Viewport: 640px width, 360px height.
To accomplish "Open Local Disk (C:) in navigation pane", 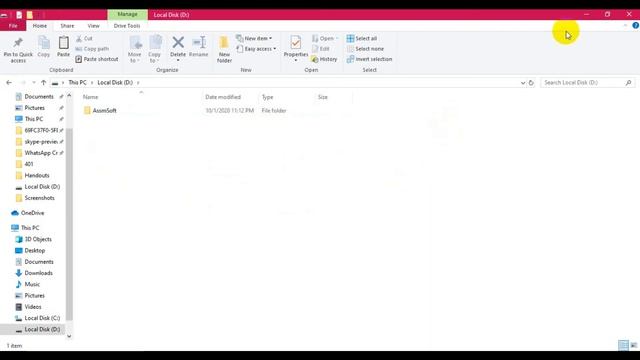I will [42, 318].
